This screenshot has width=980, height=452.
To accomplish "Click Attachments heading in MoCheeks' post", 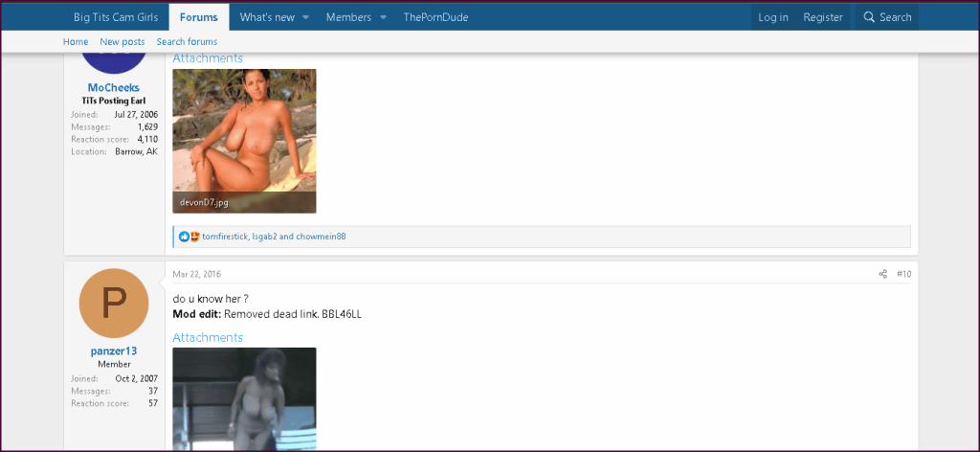I will click(x=208, y=58).
